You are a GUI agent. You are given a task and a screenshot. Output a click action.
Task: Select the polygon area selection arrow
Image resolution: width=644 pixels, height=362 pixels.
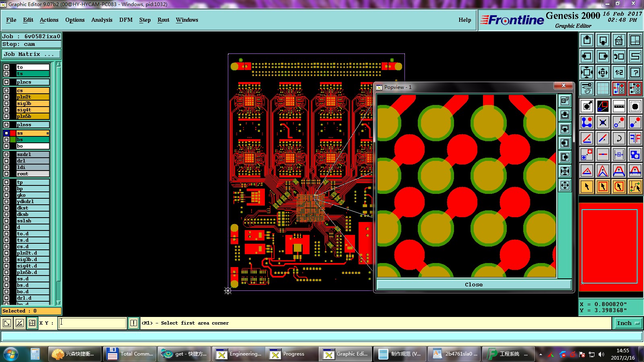[x=619, y=187]
